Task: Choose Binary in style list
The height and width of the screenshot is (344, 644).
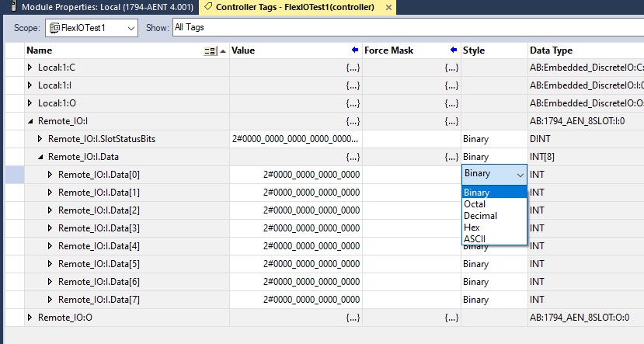Action: tap(494, 192)
